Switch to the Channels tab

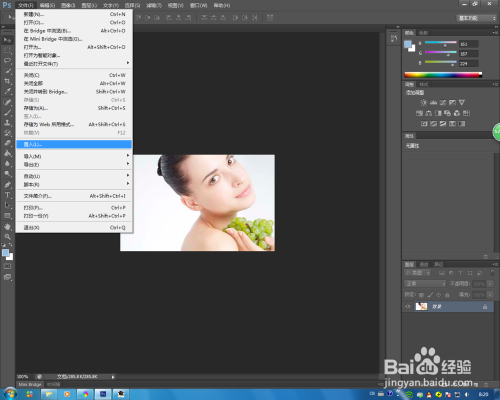[x=424, y=265]
